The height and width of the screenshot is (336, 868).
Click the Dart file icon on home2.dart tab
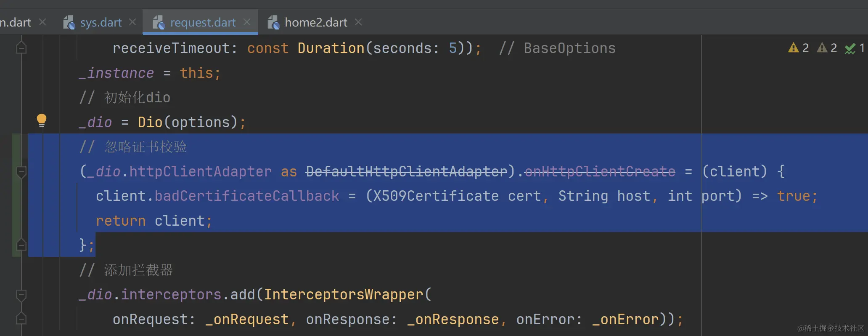click(273, 22)
